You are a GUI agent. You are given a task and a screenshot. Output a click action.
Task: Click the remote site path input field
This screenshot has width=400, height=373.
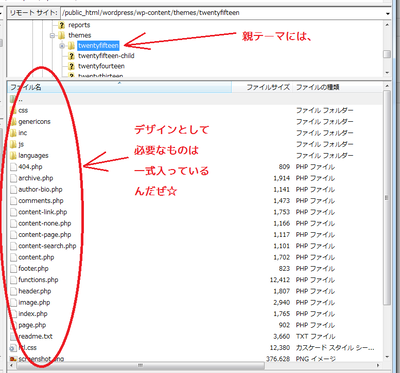pos(221,13)
